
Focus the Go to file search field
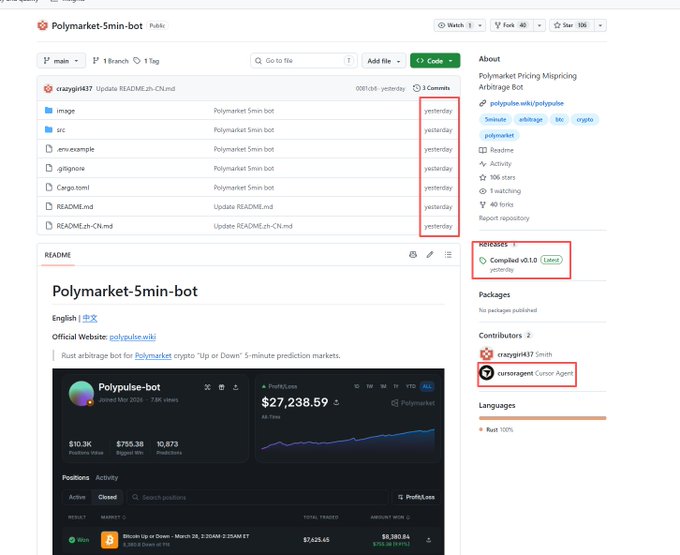click(304, 61)
